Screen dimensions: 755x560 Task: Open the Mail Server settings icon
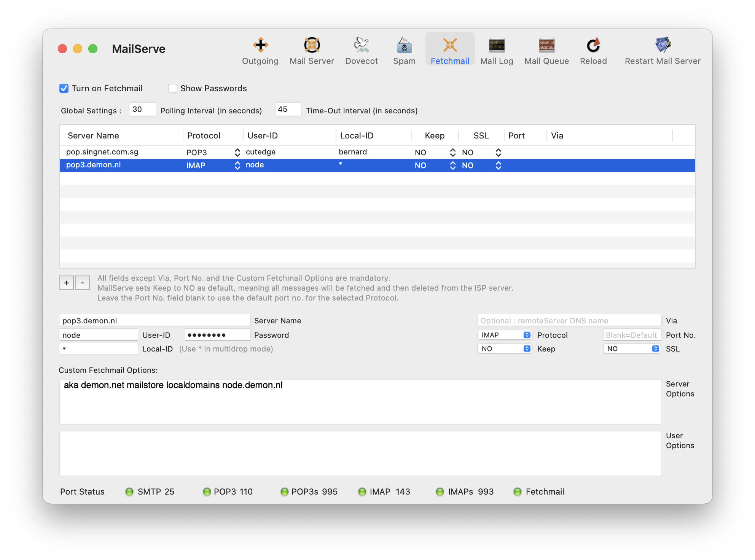pyautogui.click(x=312, y=46)
